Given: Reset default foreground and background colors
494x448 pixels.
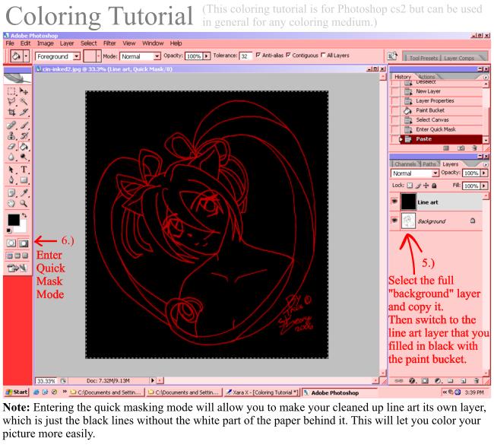Looking at the screenshot, I should coord(9,230).
